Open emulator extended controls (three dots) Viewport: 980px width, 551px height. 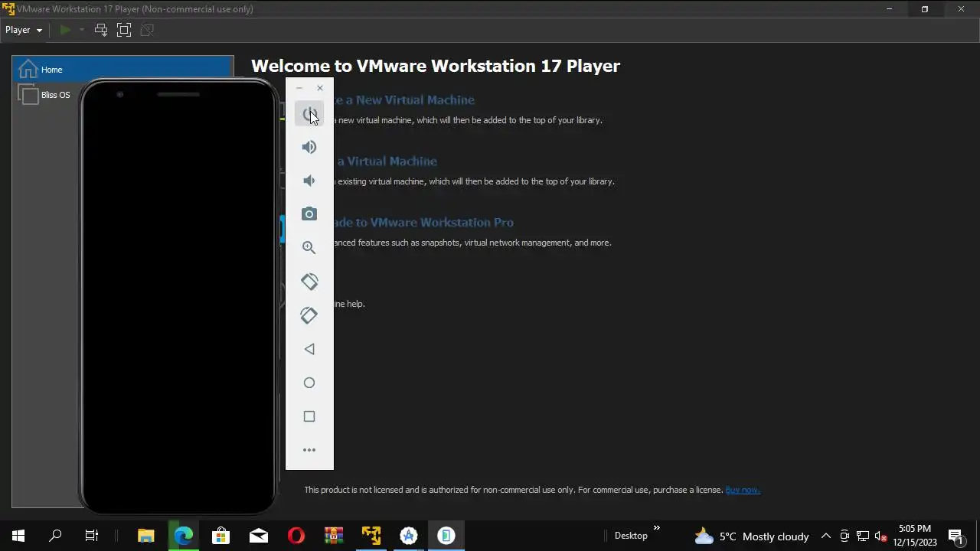(x=309, y=450)
